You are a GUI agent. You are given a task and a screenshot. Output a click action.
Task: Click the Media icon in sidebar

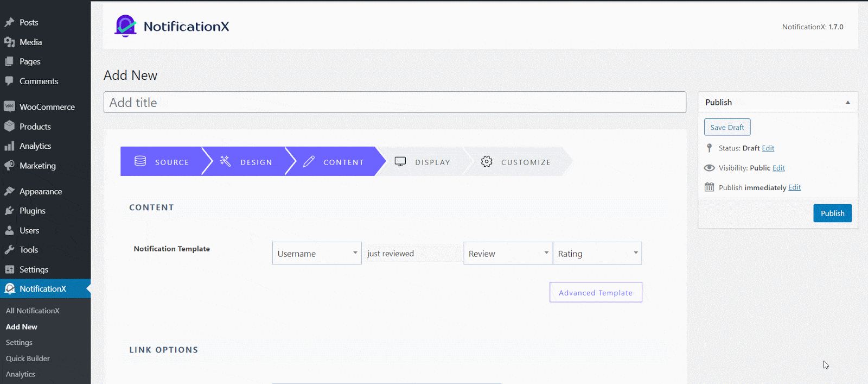9,42
